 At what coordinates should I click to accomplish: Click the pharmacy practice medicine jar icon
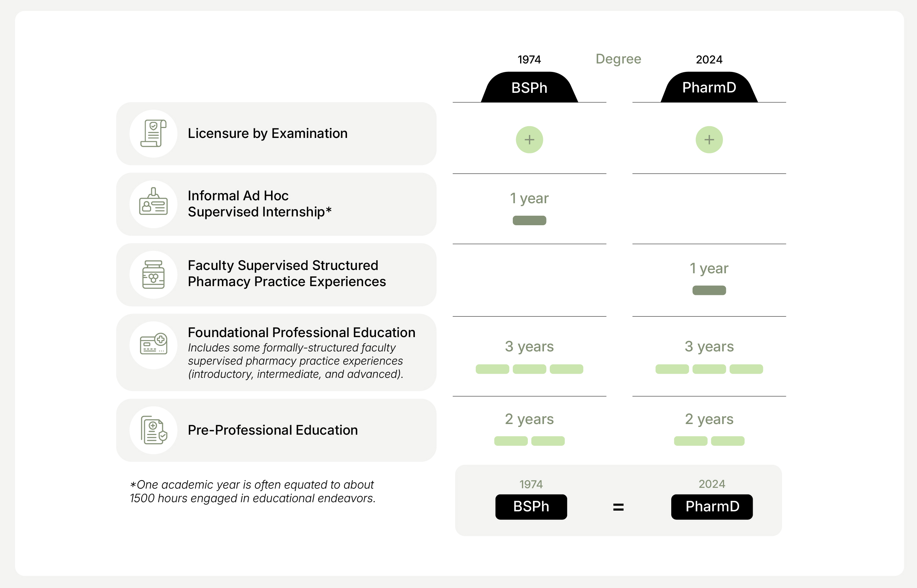(x=153, y=274)
